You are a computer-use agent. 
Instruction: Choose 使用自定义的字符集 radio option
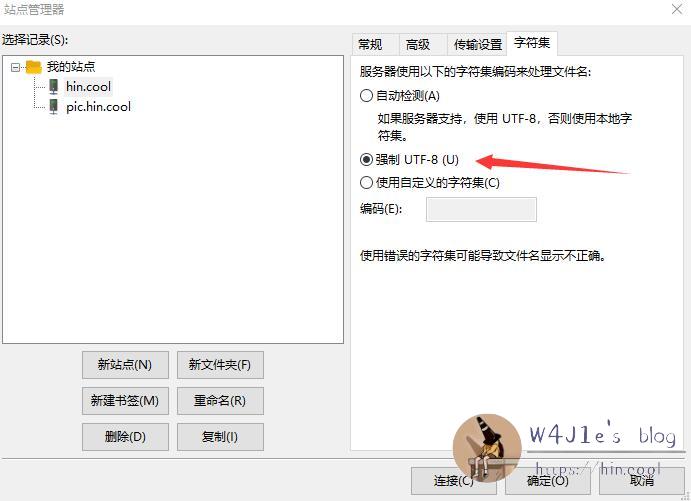tap(366, 182)
